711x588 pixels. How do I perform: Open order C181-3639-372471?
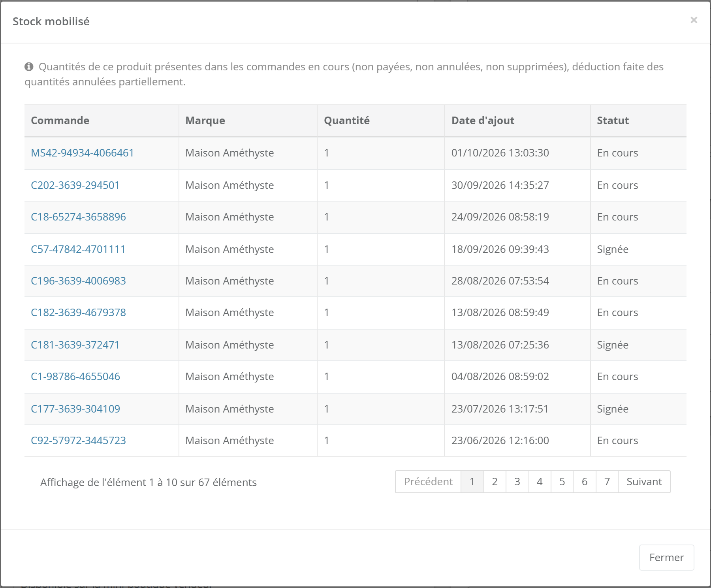coord(75,345)
